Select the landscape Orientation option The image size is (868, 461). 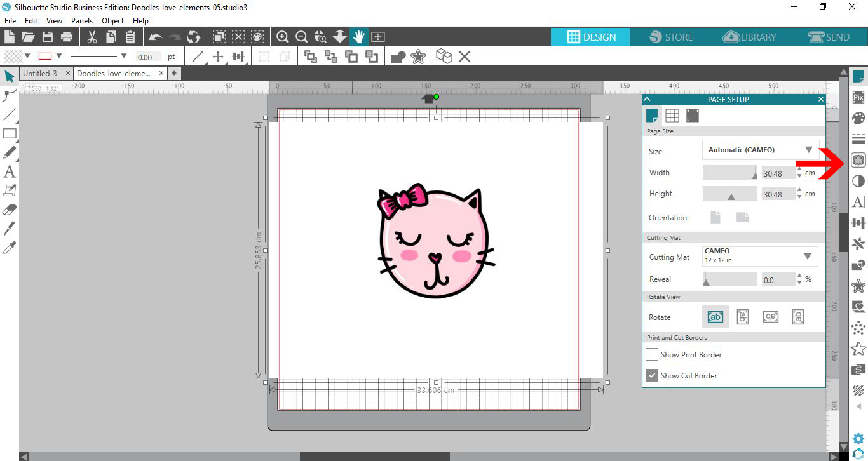coord(743,217)
